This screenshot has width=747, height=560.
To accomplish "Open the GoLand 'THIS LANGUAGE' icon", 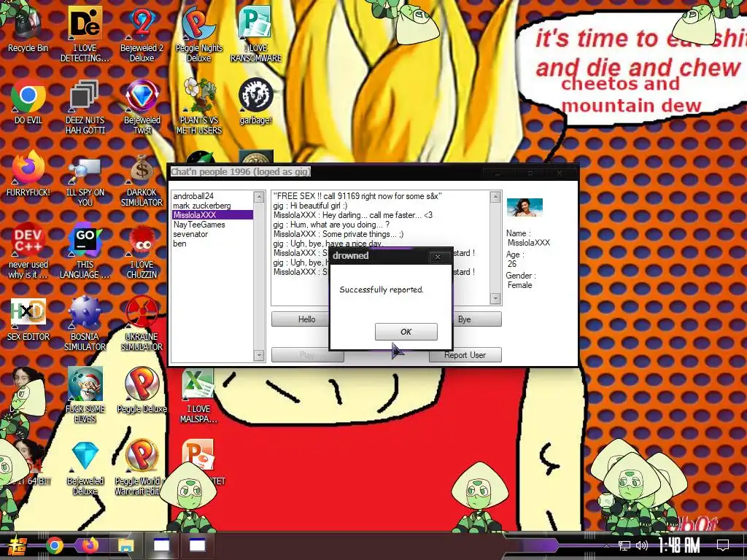I will pyautogui.click(x=85, y=252).
